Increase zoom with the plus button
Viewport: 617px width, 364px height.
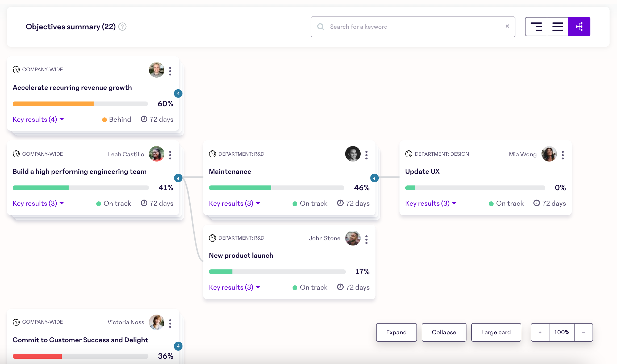point(540,332)
